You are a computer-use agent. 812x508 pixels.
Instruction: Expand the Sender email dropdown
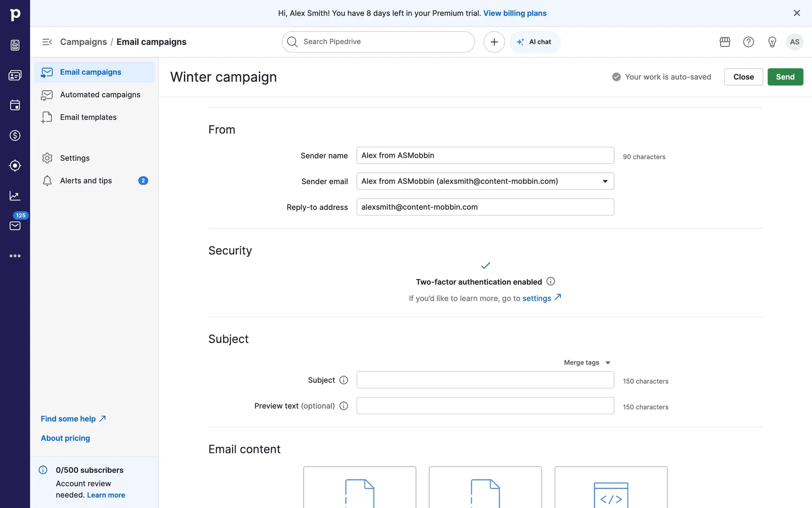tap(605, 181)
